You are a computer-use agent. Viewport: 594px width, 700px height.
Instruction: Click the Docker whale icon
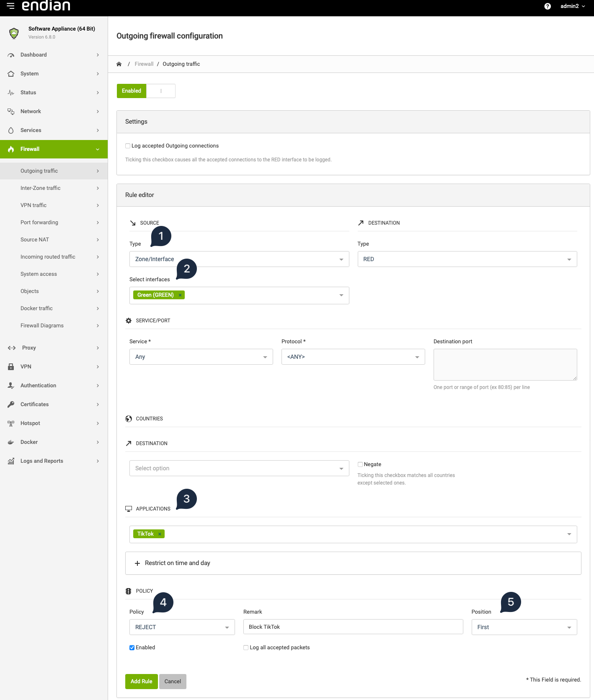tap(11, 442)
